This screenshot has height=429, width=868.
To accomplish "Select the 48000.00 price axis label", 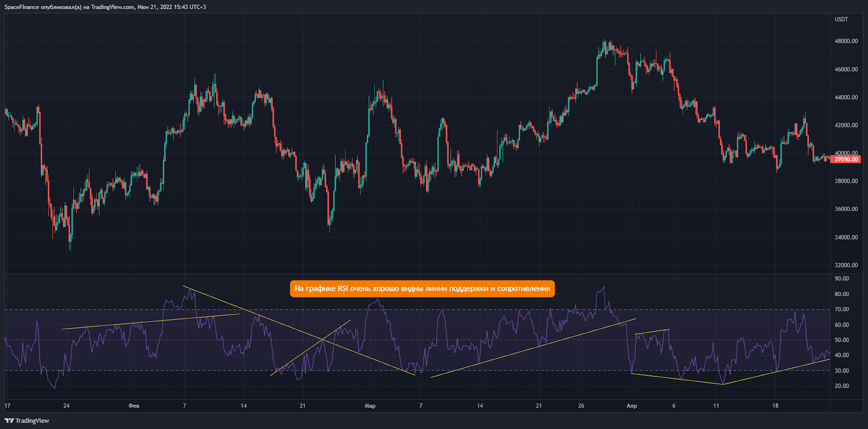I will click(x=846, y=41).
